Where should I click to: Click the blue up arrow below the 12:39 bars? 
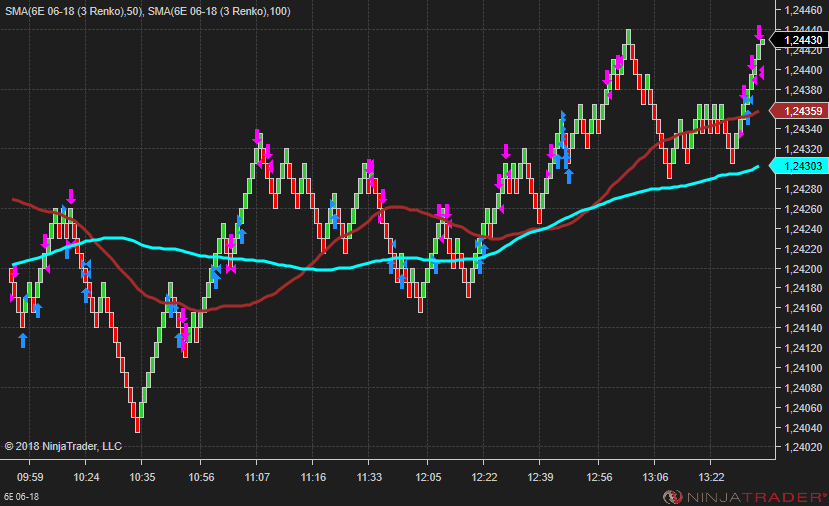[x=569, y=175]
